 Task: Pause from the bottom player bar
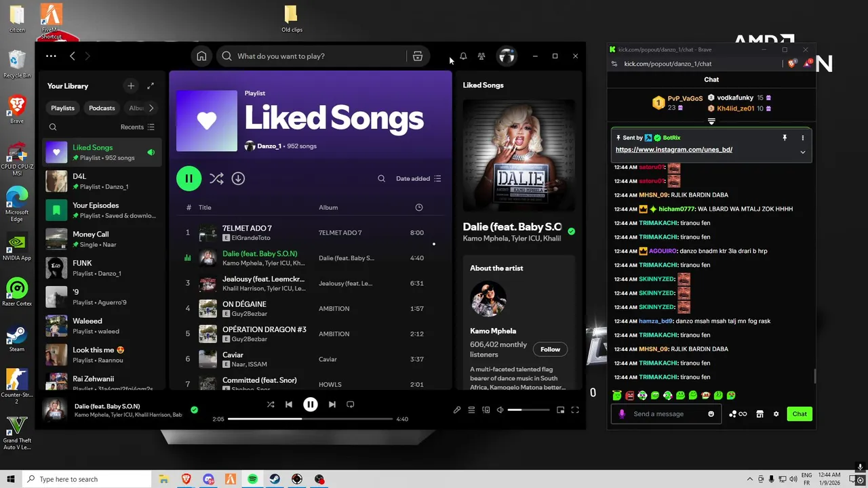(310, 404)
